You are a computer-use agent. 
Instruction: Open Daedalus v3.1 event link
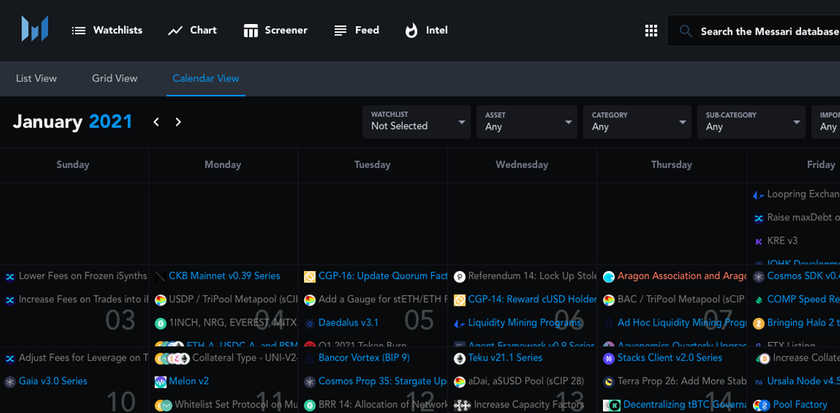(348, 323)
